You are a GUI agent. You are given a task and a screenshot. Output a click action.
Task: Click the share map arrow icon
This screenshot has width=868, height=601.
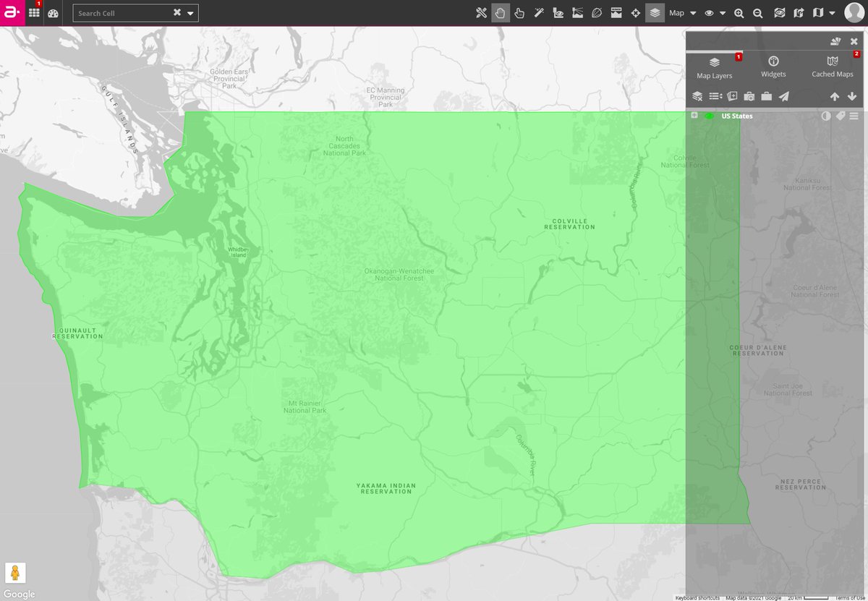coord(799,13)
